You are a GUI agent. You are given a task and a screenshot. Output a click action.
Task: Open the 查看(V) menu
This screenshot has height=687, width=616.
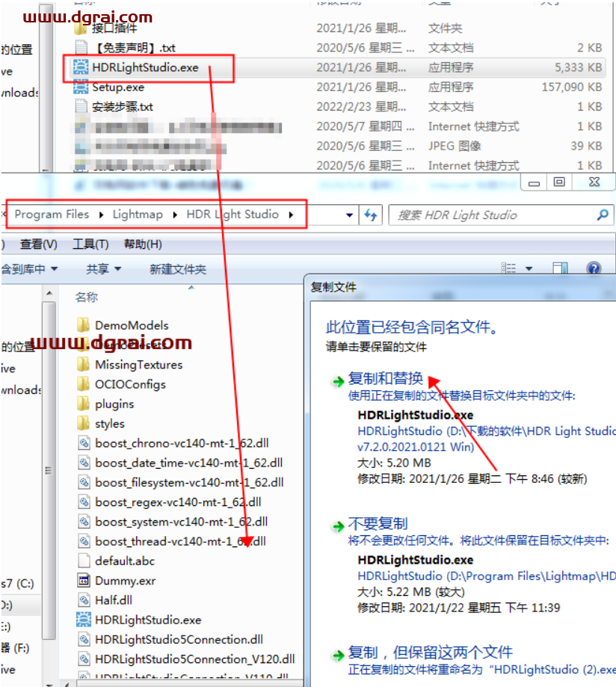[39, 244]
